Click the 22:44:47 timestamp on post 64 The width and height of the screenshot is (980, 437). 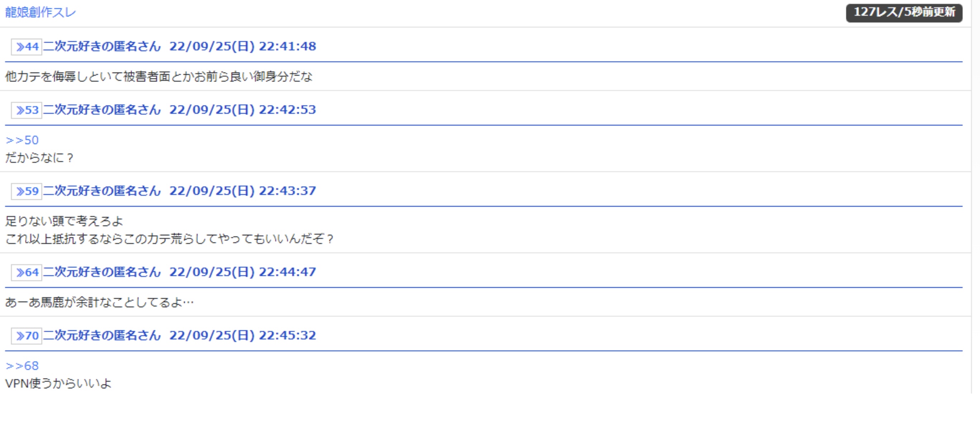tap(287, 272)
